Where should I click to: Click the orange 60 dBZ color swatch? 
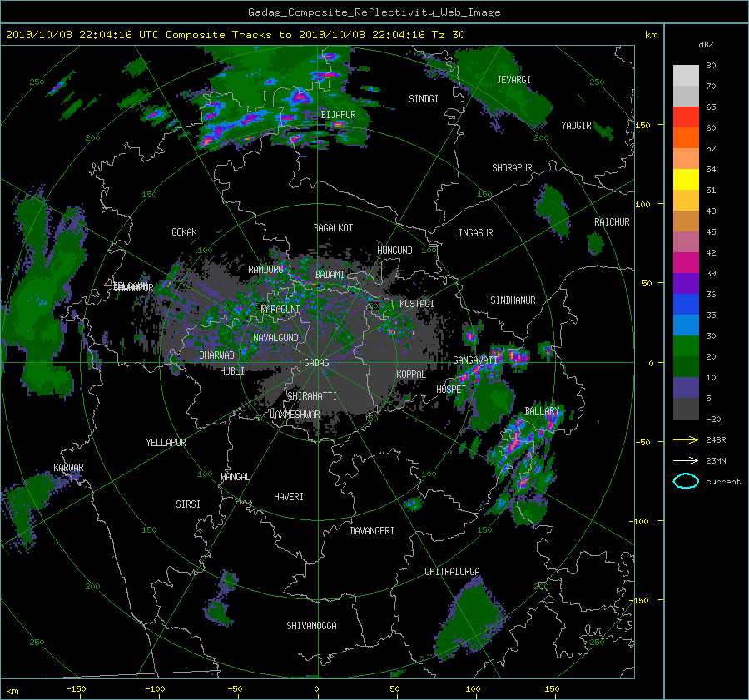686,138
